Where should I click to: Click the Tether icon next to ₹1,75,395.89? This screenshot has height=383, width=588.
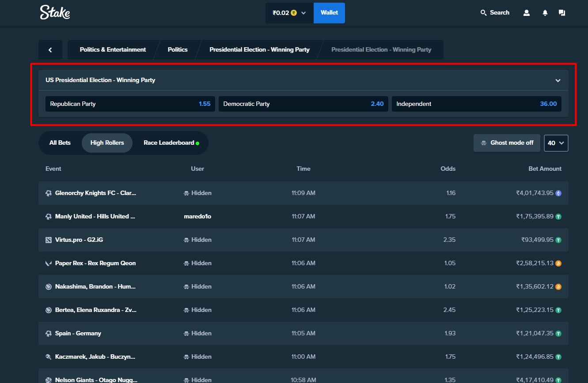(558, 216)
